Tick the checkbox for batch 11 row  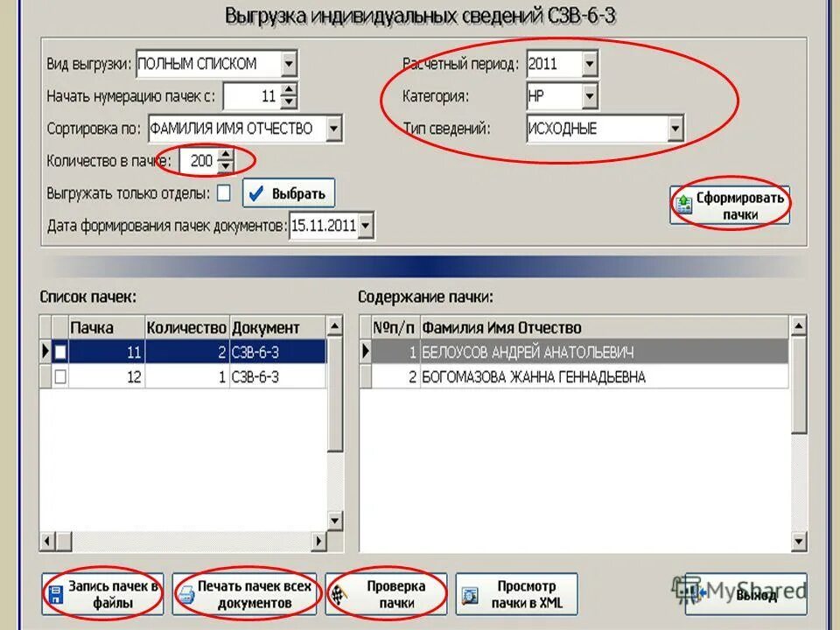pos(60,352)
